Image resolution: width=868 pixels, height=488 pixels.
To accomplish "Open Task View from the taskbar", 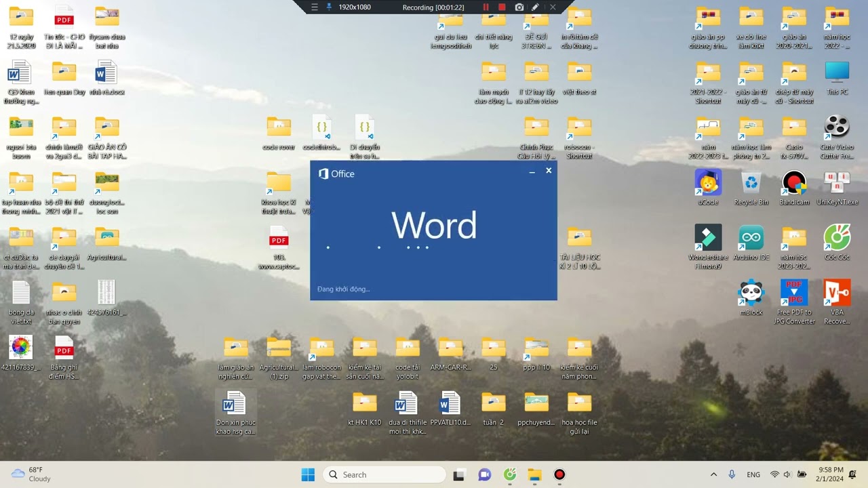I will pyautogui.click(x=459, y=474).
